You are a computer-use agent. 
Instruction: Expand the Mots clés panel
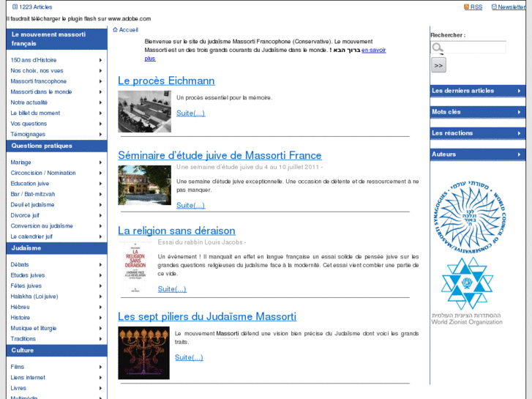point(477,112)
